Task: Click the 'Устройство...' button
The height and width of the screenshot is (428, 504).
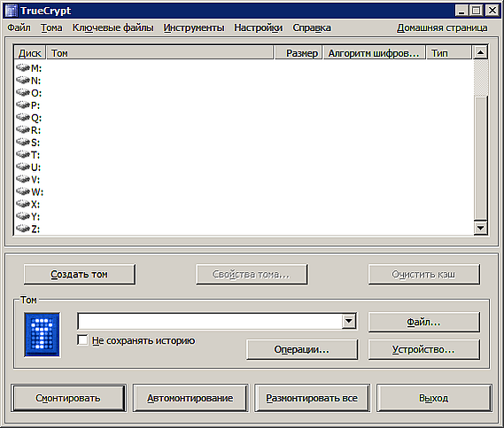Action: [x=423, y=349]
